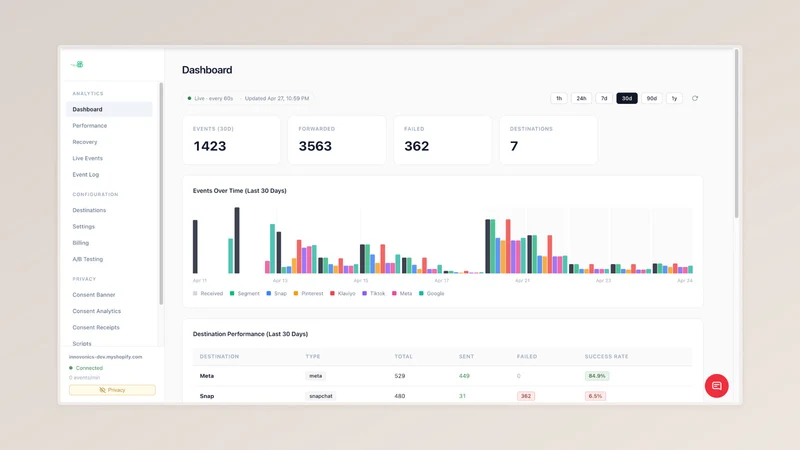Image resolution: width=800 pixels, height=450 pixels.
Task: Go to the Billing page
Action: coord(81,243)
